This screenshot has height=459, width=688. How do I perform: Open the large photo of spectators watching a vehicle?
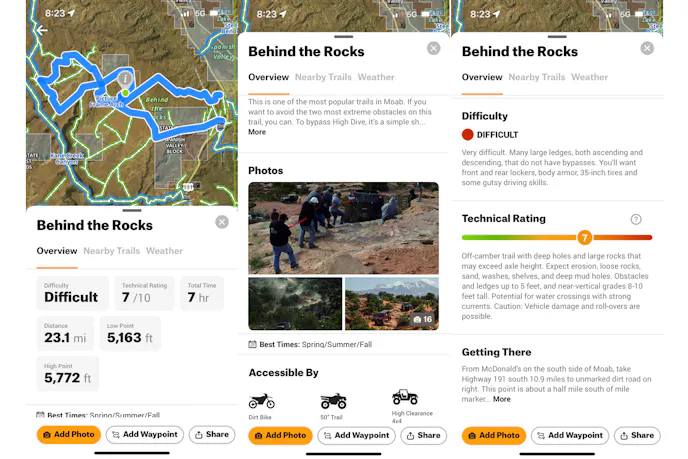pyautogui.click(x=343, y=227)
